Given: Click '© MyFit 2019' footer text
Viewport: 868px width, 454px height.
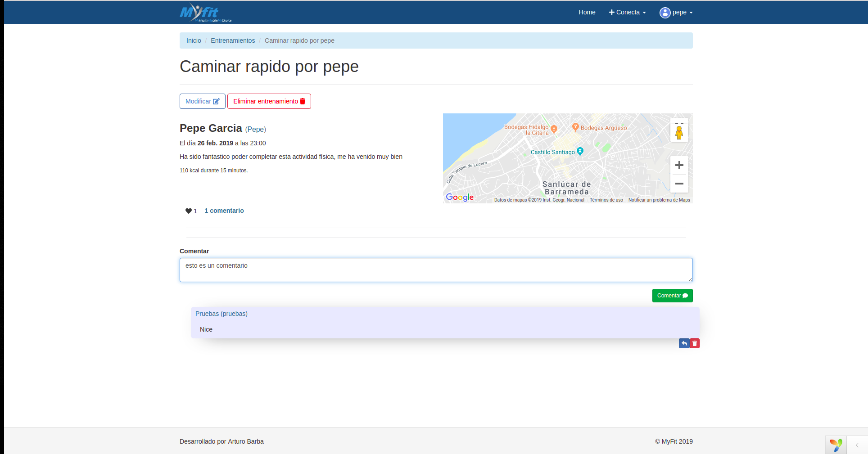Looking at the screenshot, I should coord(674,441).
